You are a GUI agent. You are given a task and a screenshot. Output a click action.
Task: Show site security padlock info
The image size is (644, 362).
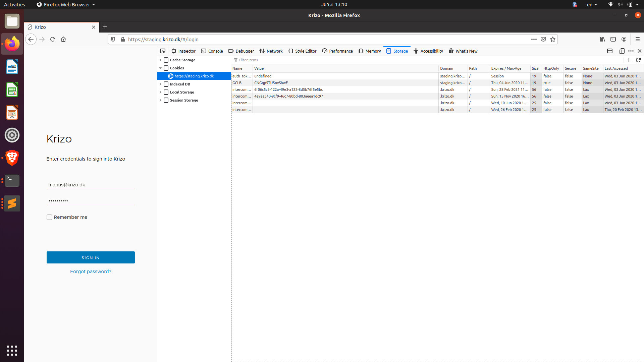click(x=123, y=39)
